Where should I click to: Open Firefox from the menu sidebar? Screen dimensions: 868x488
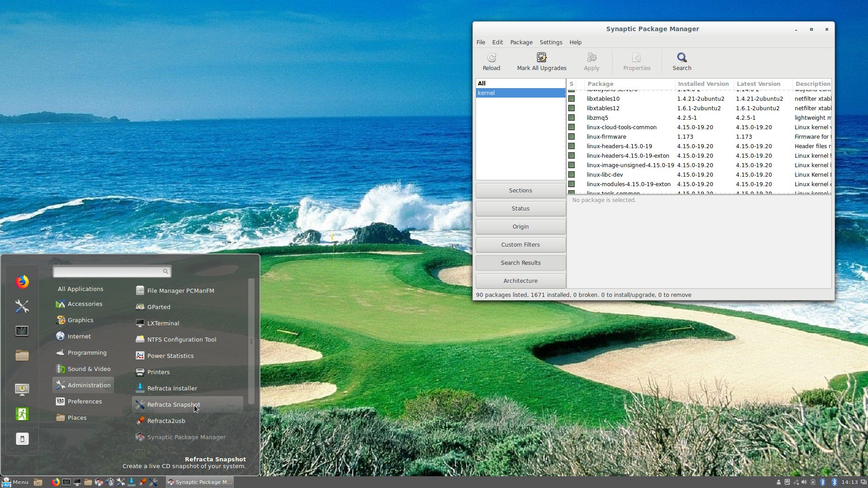click(x=22, y=281)
